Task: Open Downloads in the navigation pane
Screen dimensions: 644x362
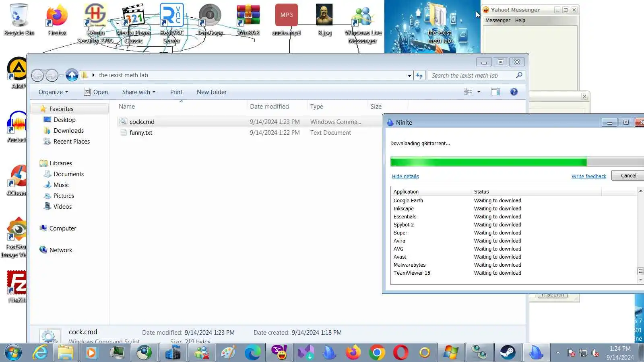Action: [x=68, y=130]
